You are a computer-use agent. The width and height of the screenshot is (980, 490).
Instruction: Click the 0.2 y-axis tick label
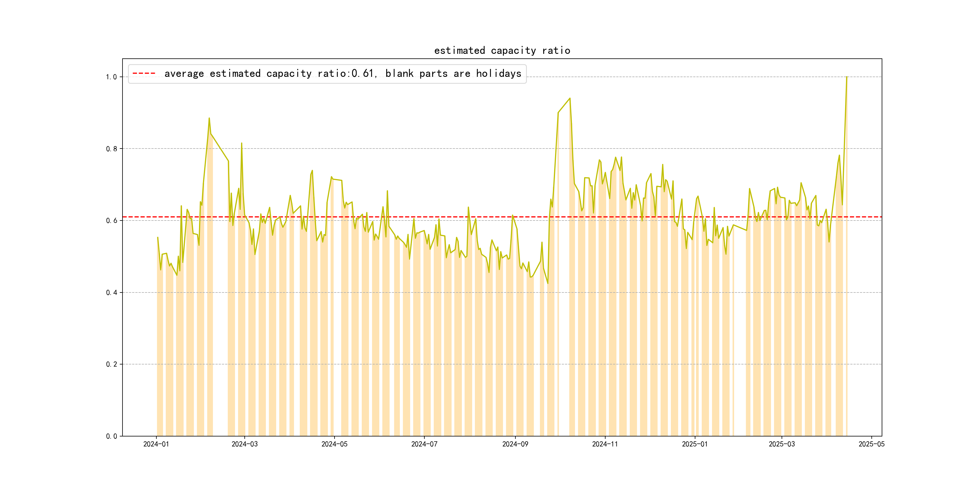(x=111, y=364)
